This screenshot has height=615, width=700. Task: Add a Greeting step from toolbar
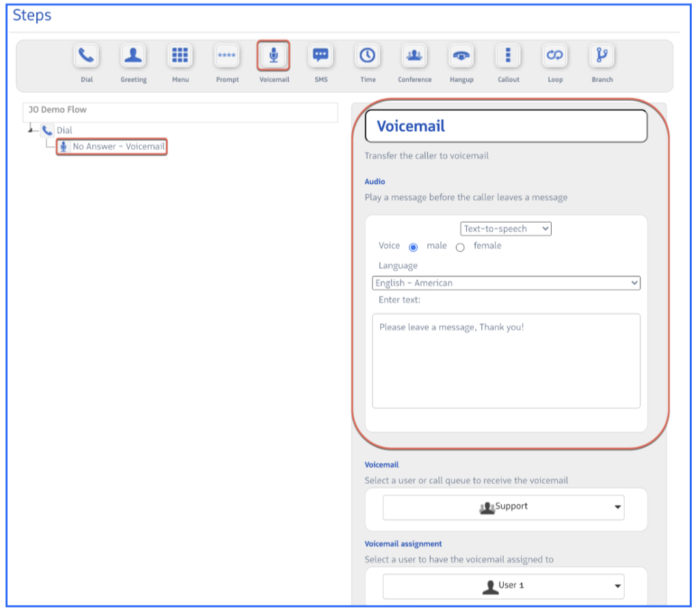(133, 56)
